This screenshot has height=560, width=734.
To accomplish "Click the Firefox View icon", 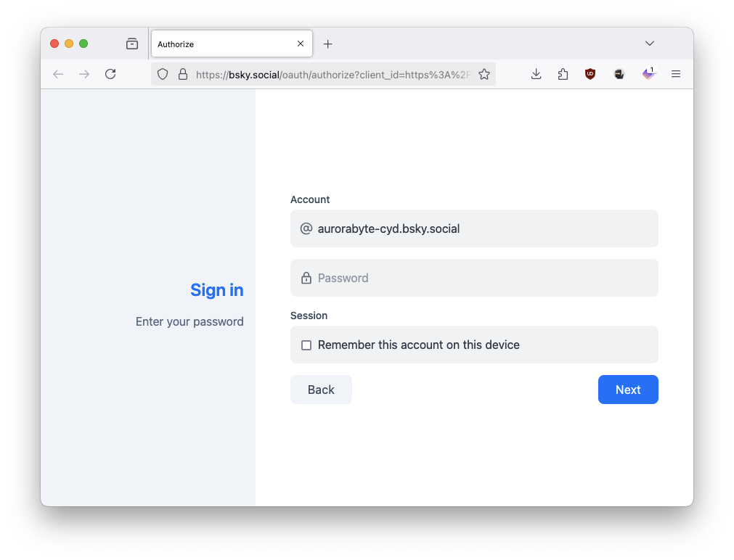I will pyautogui.click(x=131, y=44).
